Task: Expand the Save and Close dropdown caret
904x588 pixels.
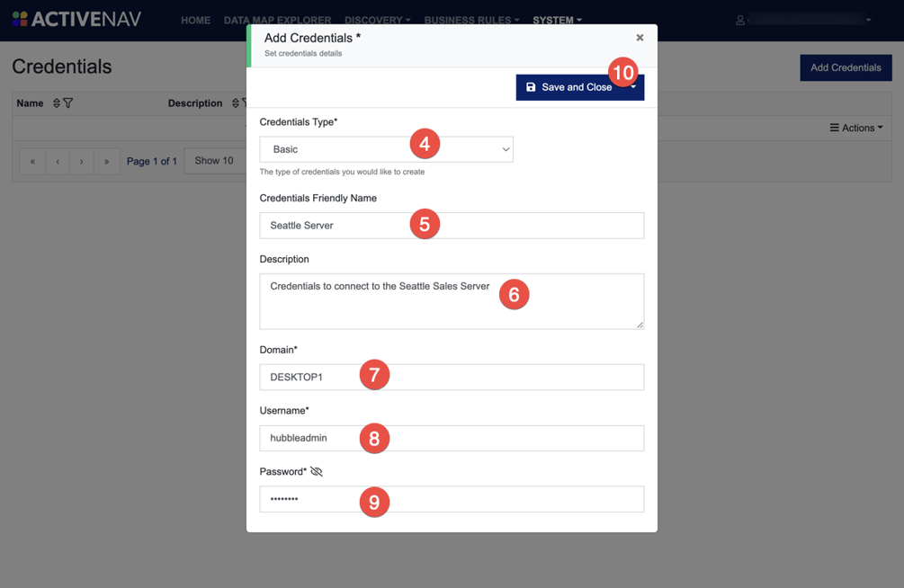Action: [x=633, y=87]
